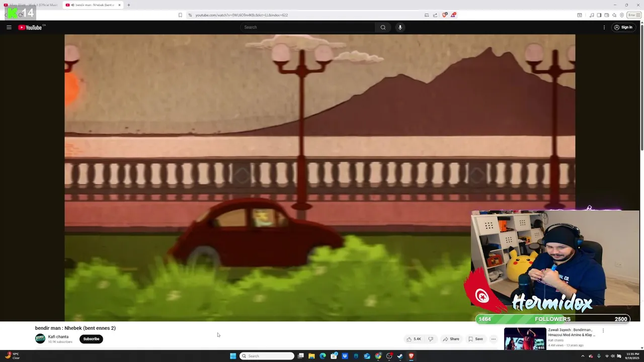Go to YouTube home via logo
This screenshot has width=644, height=362.
pos(30,27)
